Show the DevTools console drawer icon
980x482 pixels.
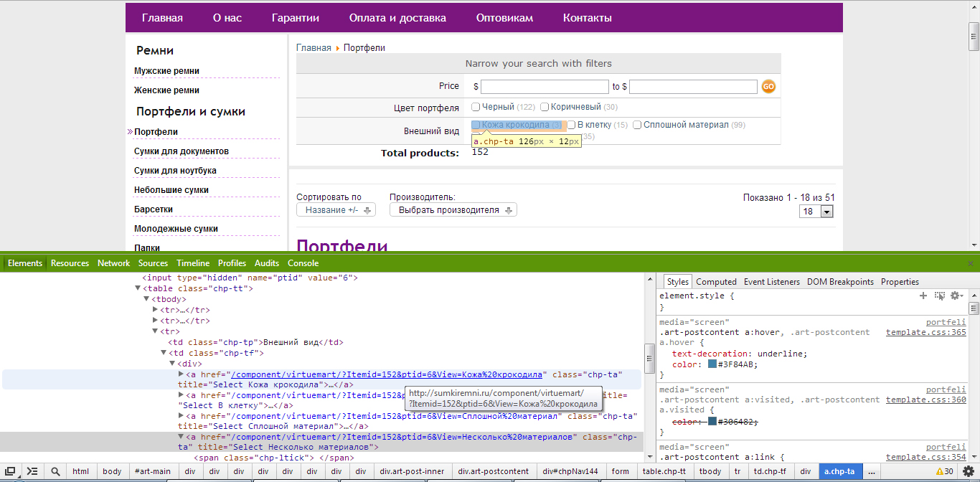coord(32,471)
